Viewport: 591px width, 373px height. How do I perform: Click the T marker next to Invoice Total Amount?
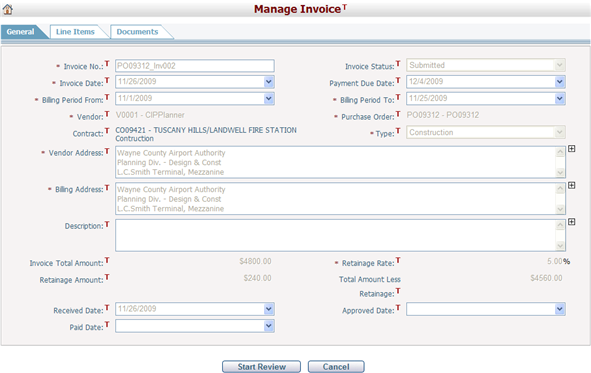tap(107, 260)
